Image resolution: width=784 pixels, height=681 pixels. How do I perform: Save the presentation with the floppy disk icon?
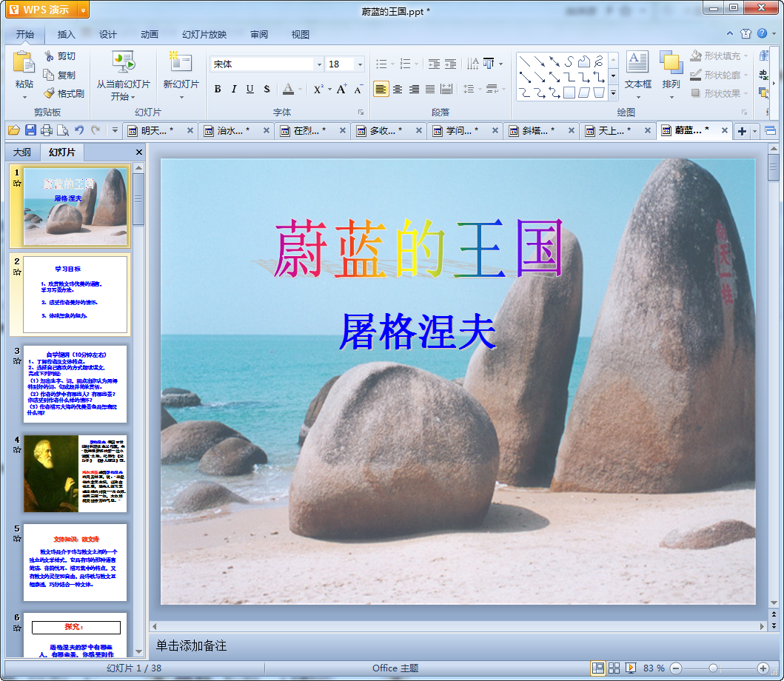(x=30, y=130)
